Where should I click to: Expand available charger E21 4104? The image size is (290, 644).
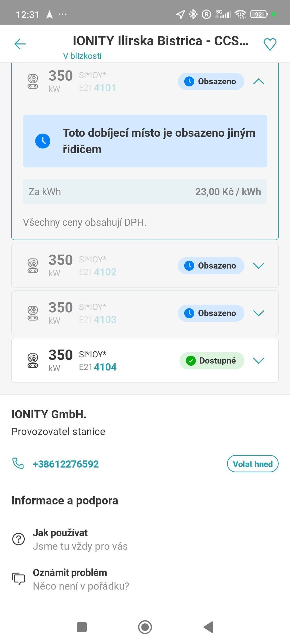point(258,361)
